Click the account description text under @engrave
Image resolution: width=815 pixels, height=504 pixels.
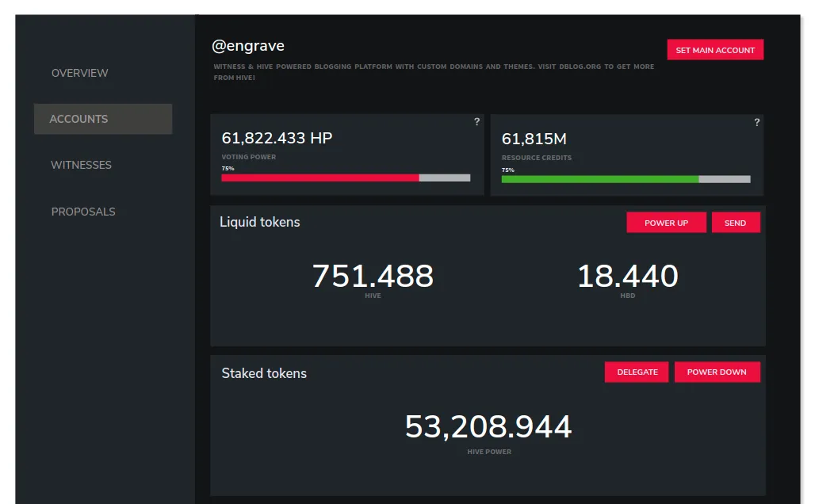tap(434, 71)
